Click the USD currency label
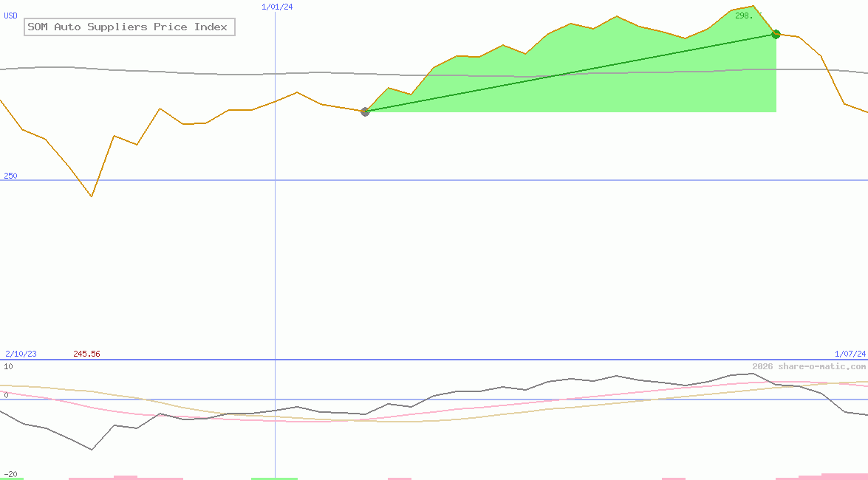Screen dimensions: 868x480 tap(10, 16)
